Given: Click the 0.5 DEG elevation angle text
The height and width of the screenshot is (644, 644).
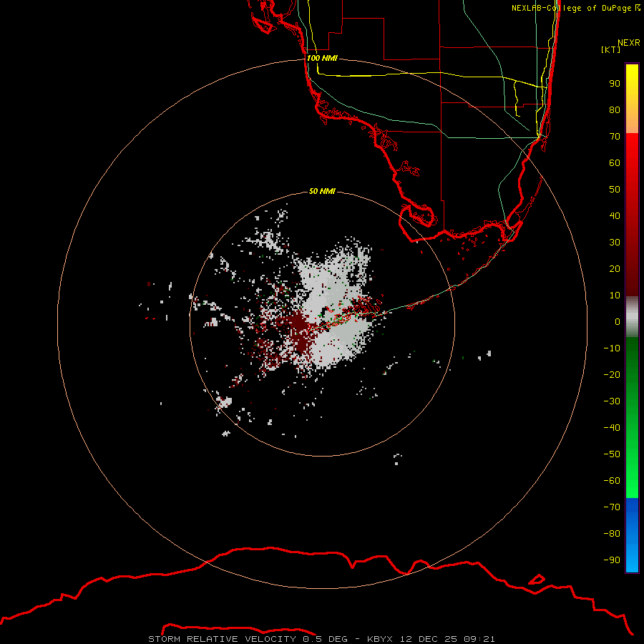Looking at the screenshot, I should coord(325,639).
